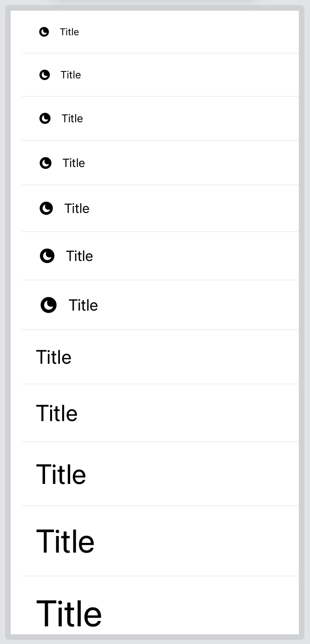This screenshot has width=310, height=644.
Task: Tap the Title label in the tenth row
Action: tap(61, 474)
